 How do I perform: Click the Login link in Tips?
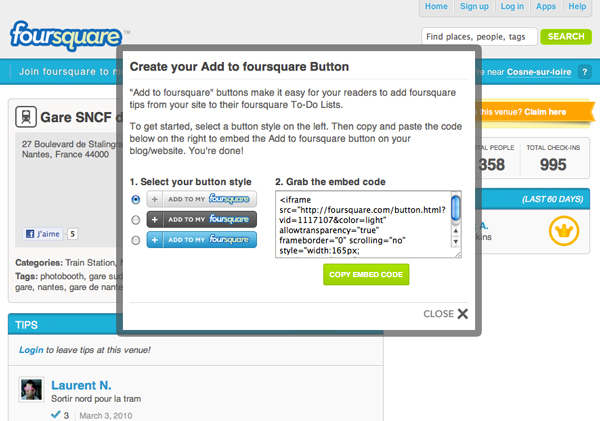(31, 350)
